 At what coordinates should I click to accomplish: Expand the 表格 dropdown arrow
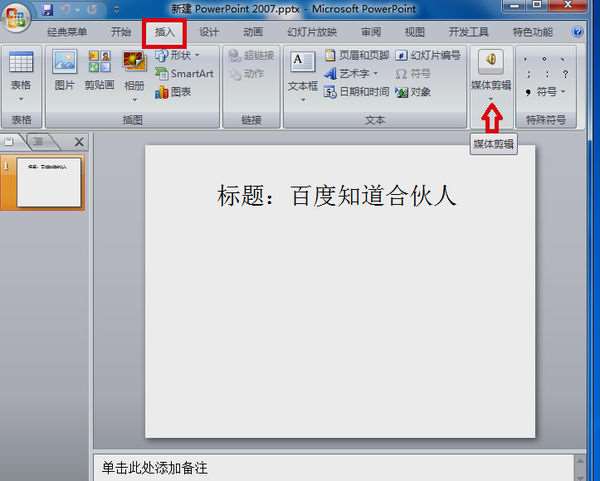(21, 99)
